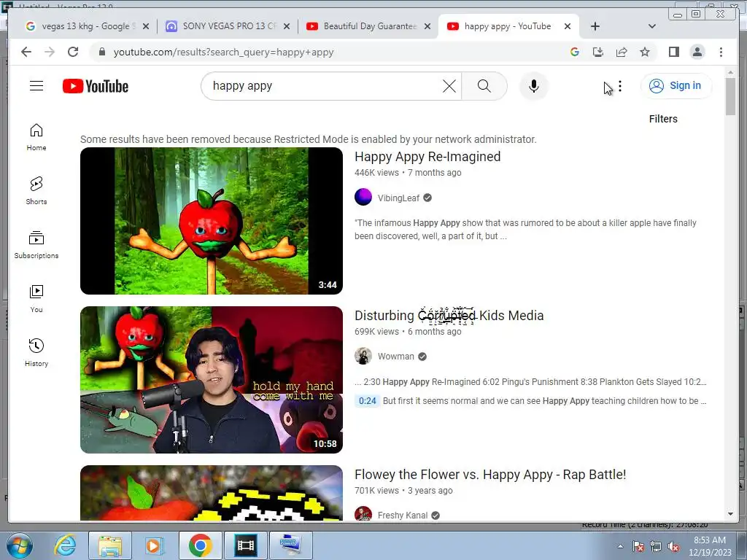Go back with Chrome back arrow
Screen dimensions: 747x560
[26, 52]
